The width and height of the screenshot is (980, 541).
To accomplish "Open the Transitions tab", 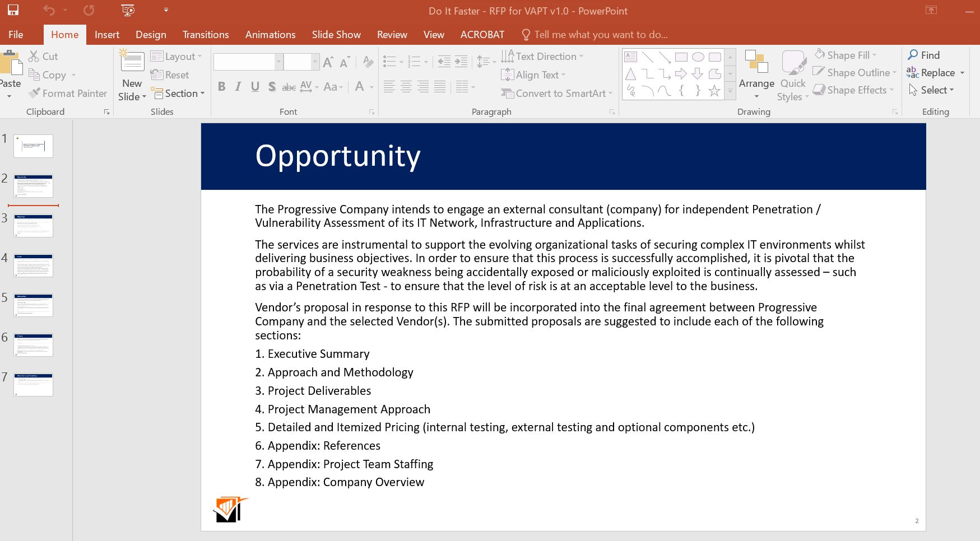I will tap(206, 35).
